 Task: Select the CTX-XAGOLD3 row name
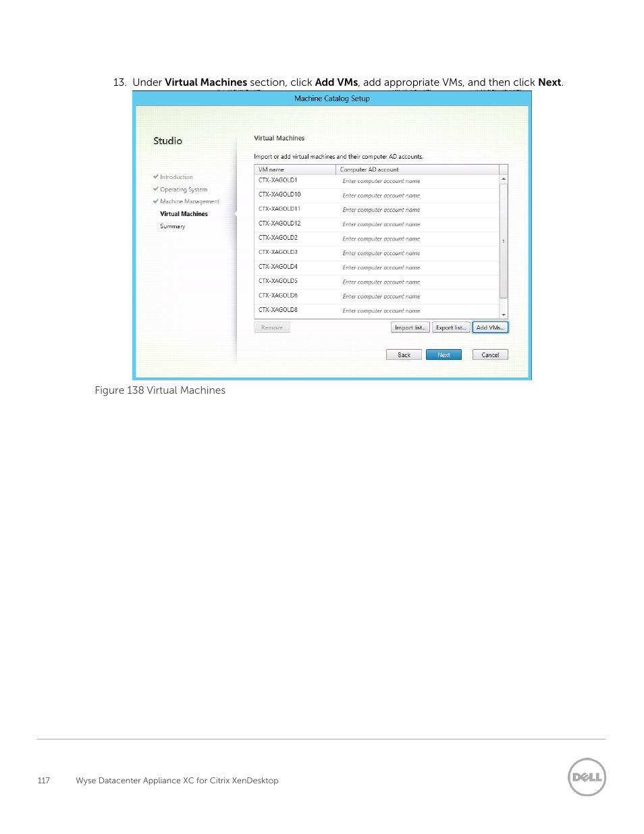pyautogui.click(x=277, y=253)
